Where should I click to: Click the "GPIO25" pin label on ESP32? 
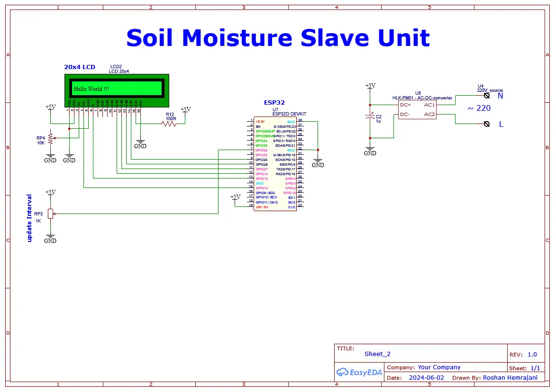(261, 160)
